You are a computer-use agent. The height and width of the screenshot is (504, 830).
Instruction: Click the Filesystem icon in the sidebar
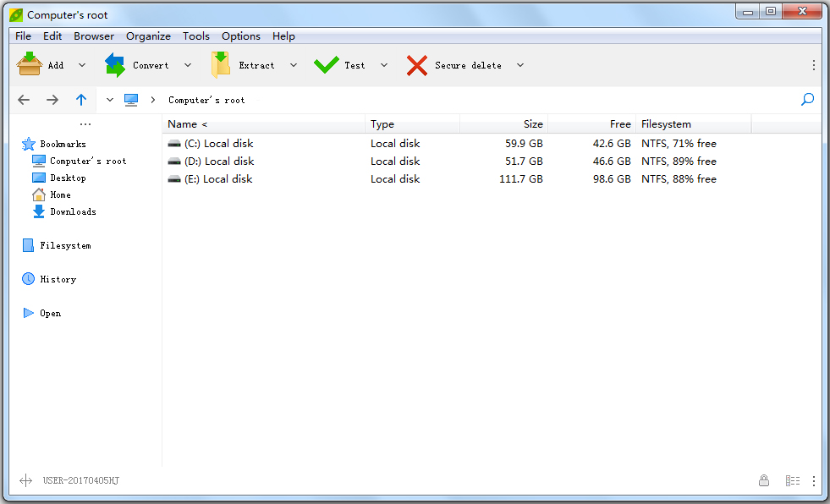tap(29, 245)
